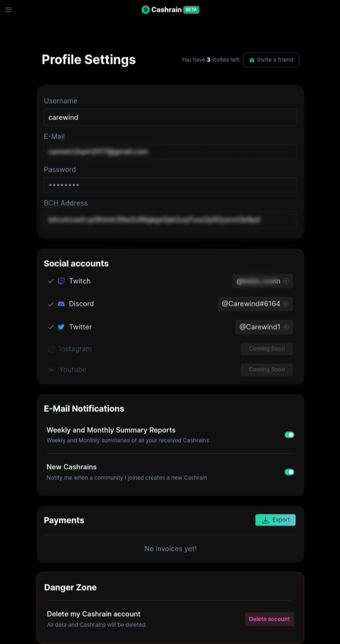The width and height of the screenshot is (340, 644).
Task: Click into the Password field
Action: (x=170, y=185)
